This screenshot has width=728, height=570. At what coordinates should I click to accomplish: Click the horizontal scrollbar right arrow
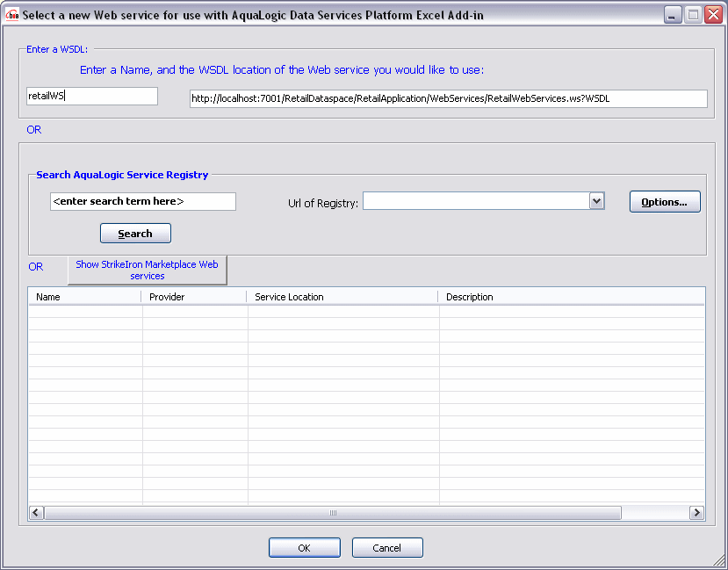696,513
